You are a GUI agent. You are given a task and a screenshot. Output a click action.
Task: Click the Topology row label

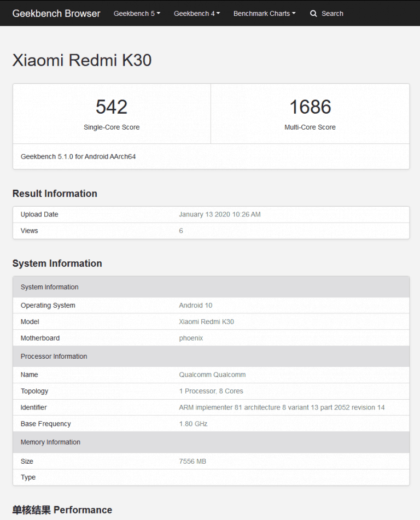(x=34, y=391)
